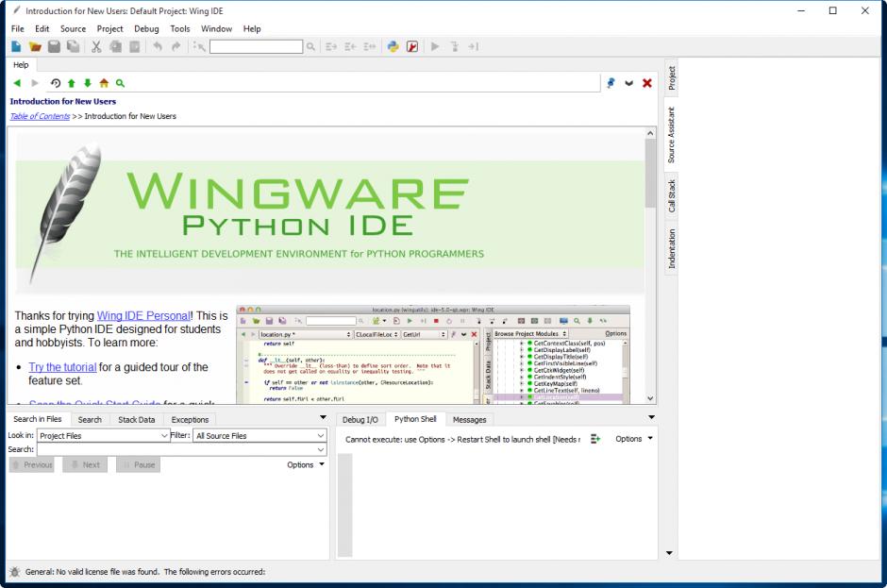
Task: Search help with the green magnifier icon
Action: click(x=120, y=83)
